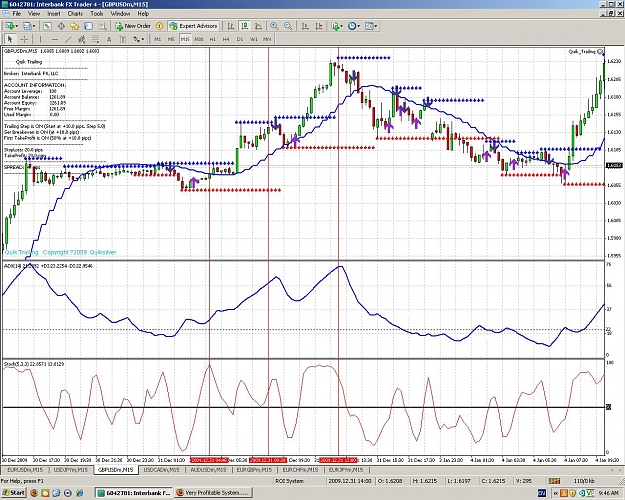
Task: Show the Market Watch window
Action: point(47,26)
